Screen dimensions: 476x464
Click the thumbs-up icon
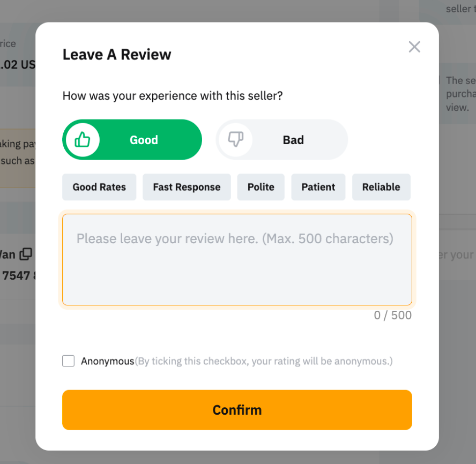(x=83, y=140)
